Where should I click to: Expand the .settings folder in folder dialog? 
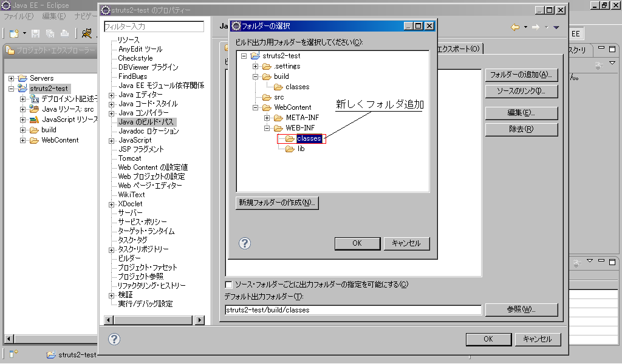click(x=256, y=66)
